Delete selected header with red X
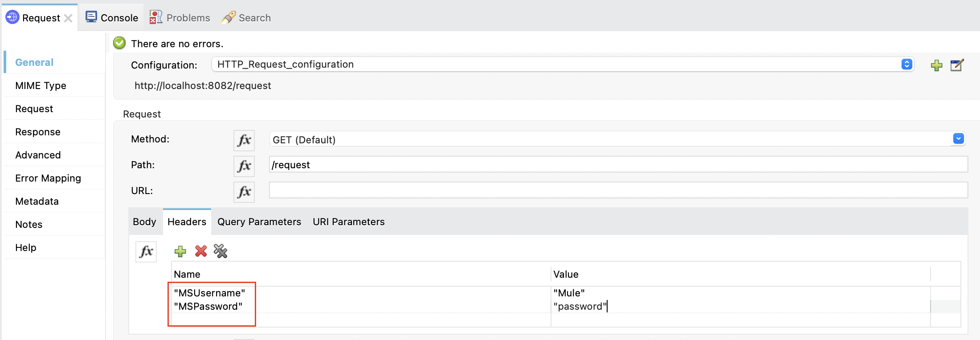This screenshot has height=340, width=980. [x=201, y=251]
